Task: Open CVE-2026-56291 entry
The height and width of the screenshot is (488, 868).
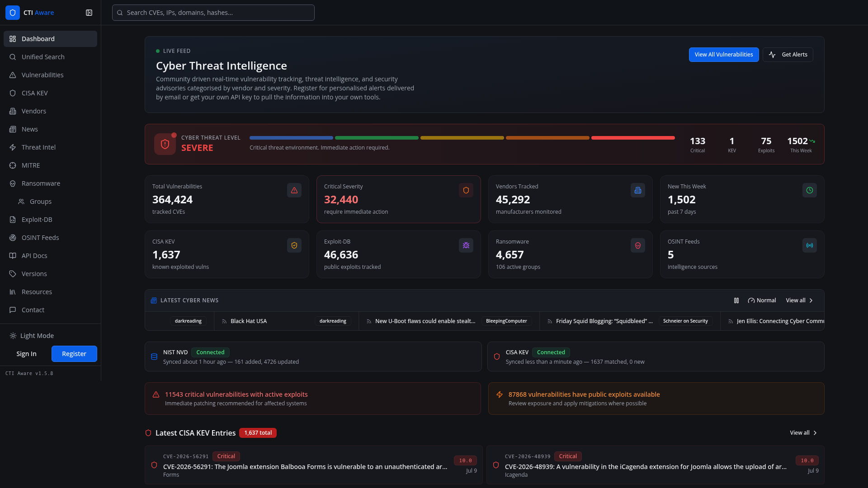Action: 314,465
